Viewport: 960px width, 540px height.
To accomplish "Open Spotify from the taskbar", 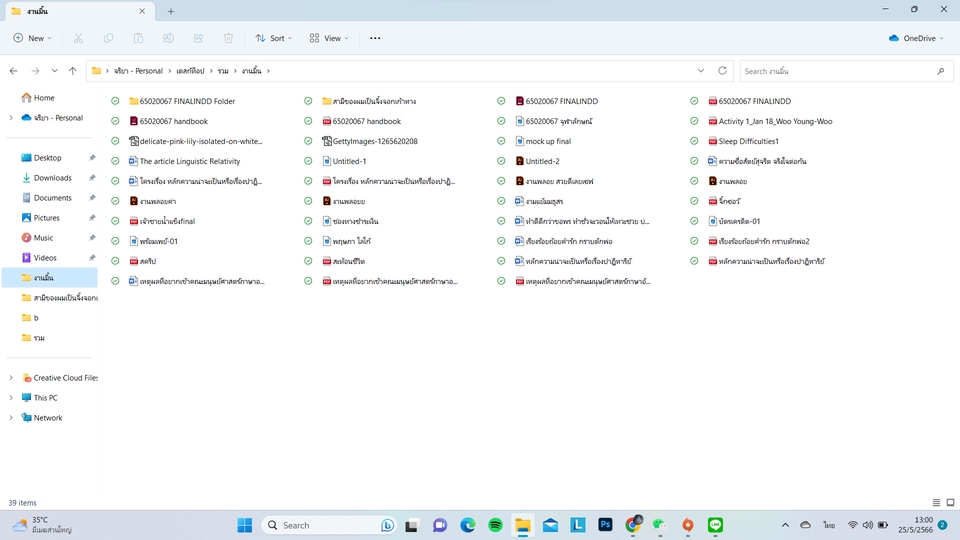I will click(x=495, y=525).
